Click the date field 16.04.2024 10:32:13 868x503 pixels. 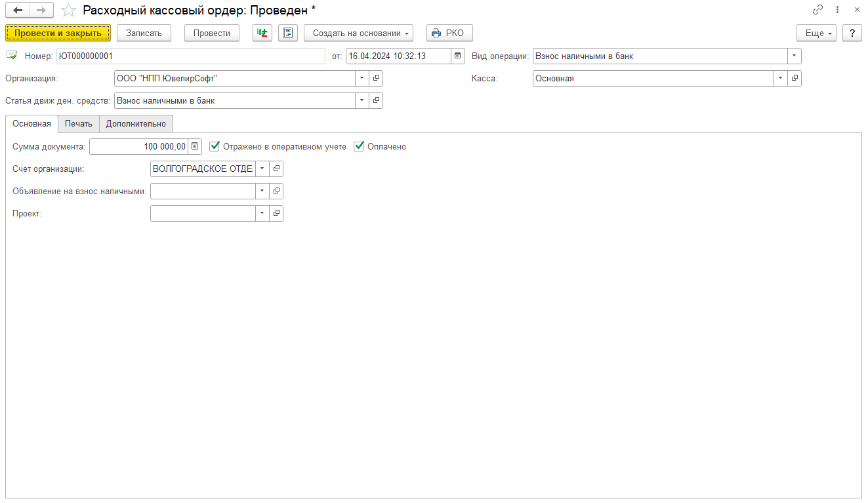(x=398, y=56)
